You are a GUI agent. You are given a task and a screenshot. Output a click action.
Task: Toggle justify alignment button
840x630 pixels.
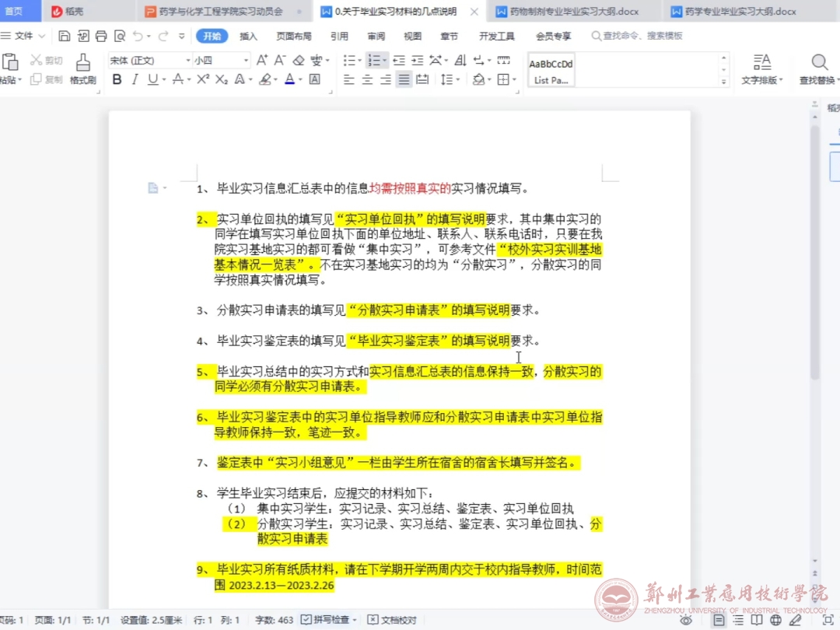404,79
